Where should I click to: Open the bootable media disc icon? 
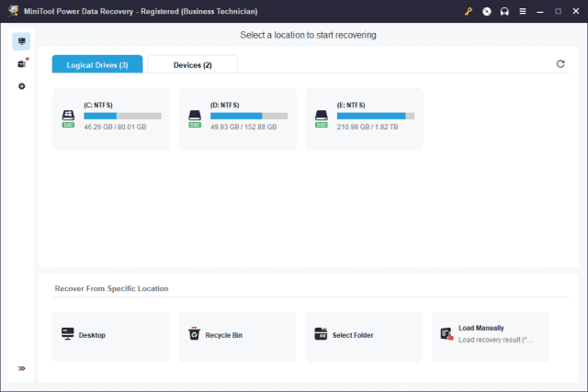point(486,13)
